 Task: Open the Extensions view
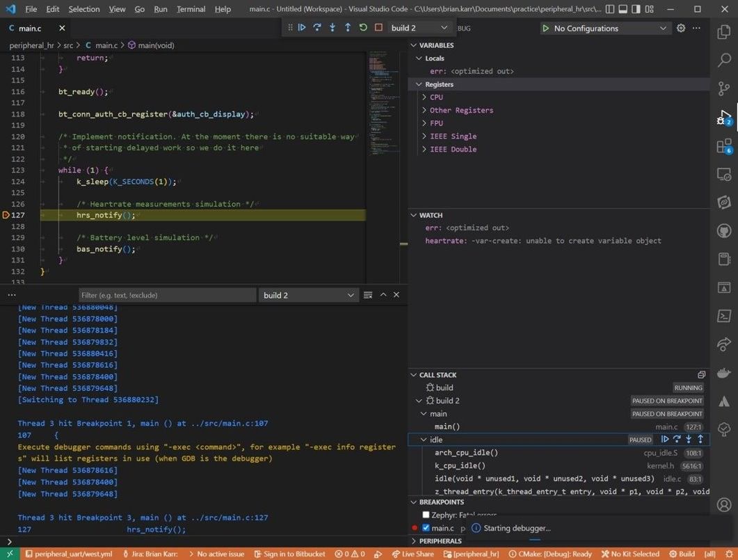pos(723,146)
